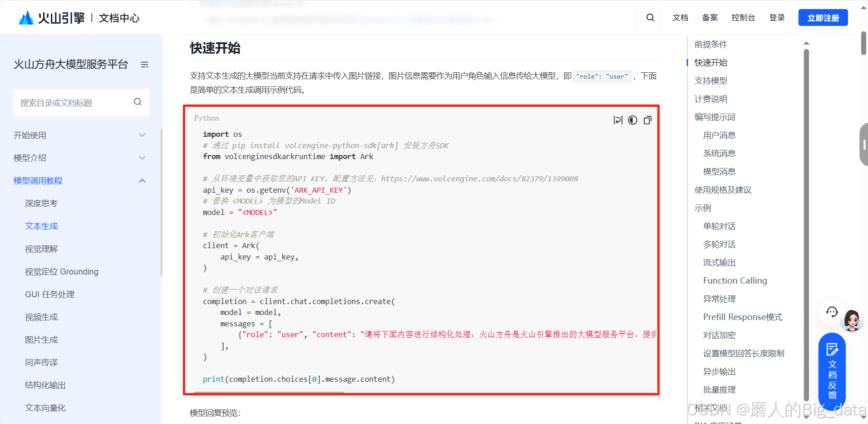Open 文本向量化 in sidebar

45,408
